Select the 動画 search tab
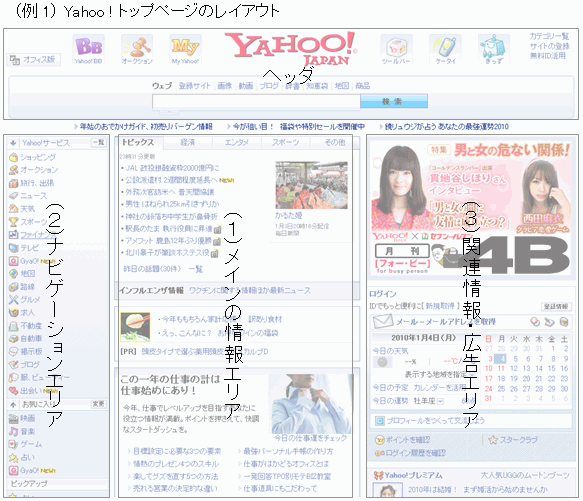Image resolution: width=583 pixels, height=501 pixels. point(246,86)
